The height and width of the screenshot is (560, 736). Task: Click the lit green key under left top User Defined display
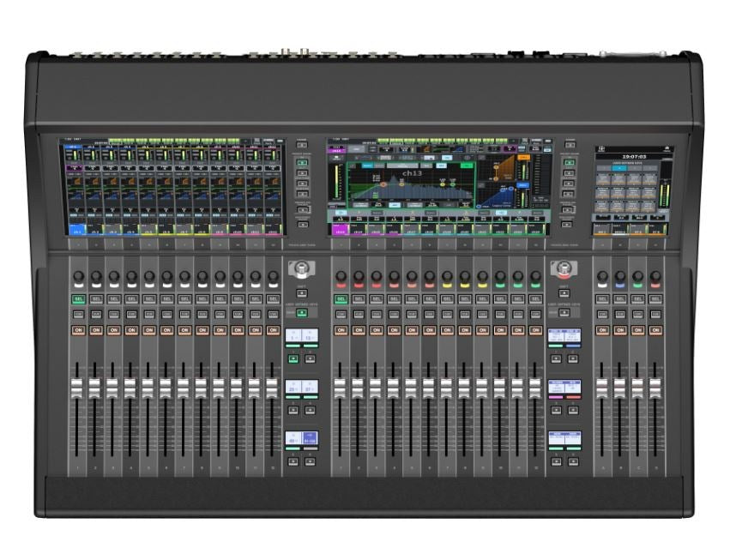coord(293,359)
